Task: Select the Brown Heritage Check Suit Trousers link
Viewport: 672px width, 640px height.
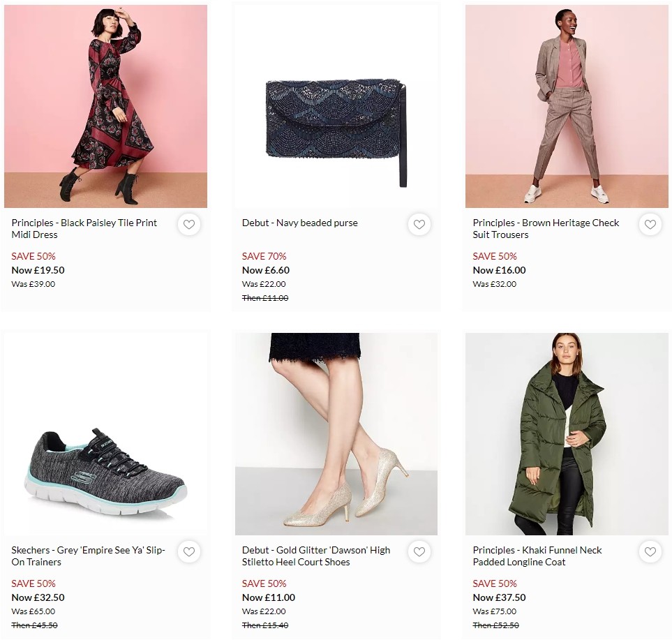Action: coord(545,228)
